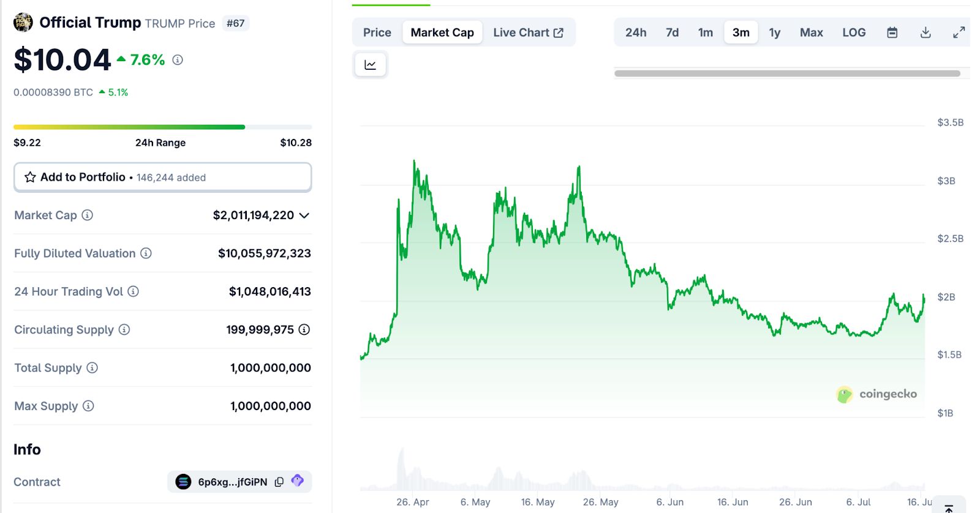The height and width of the screenshot is (513, 980).
Task: Click the purple wallet icon next to contract
Action: [x=298, y=481]
